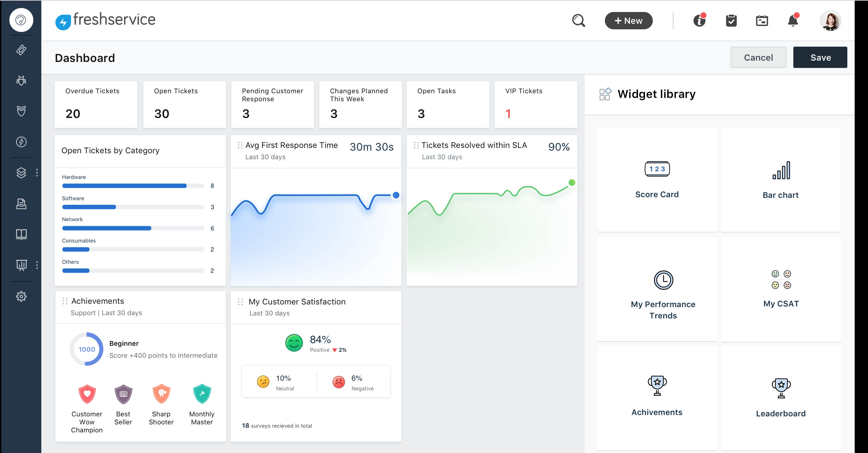The height and width of the screenshot is (453, 868).
Task: Click the notifications bell icon
Action: [x=793, y=21]
